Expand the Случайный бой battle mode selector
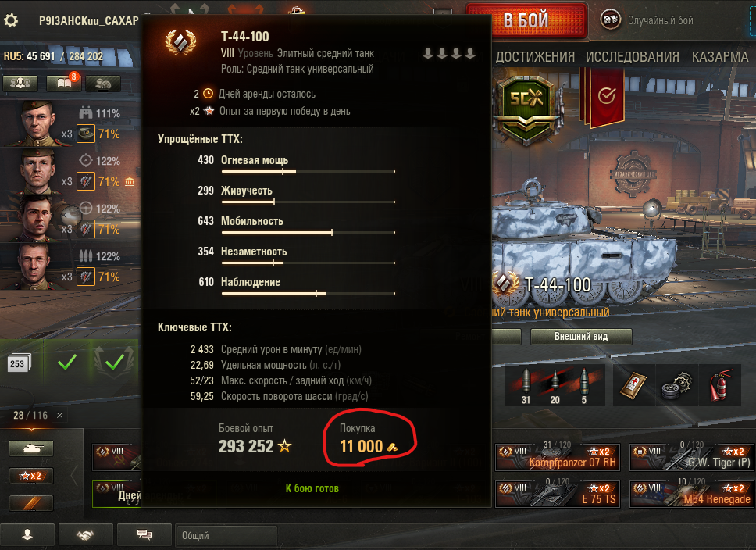 pyautogui.click(x=647, y=20)
